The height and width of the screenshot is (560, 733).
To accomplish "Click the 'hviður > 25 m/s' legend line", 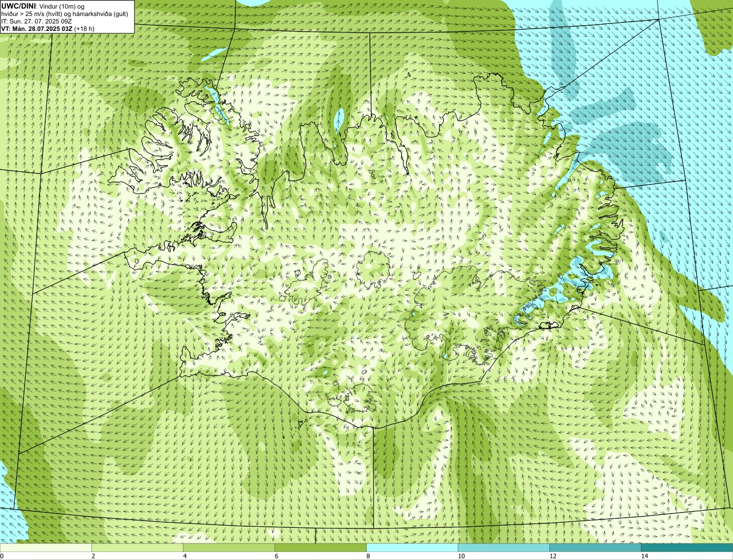I will (65, 14).
